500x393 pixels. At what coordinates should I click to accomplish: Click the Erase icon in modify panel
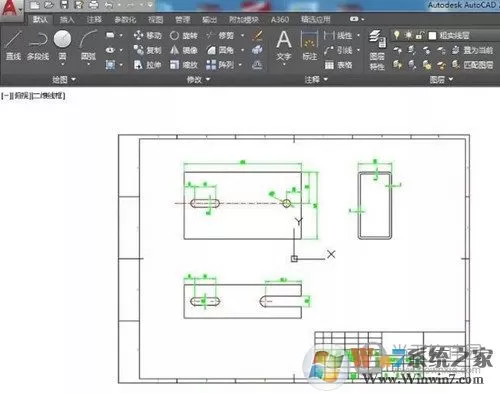[x=257, y=35]
